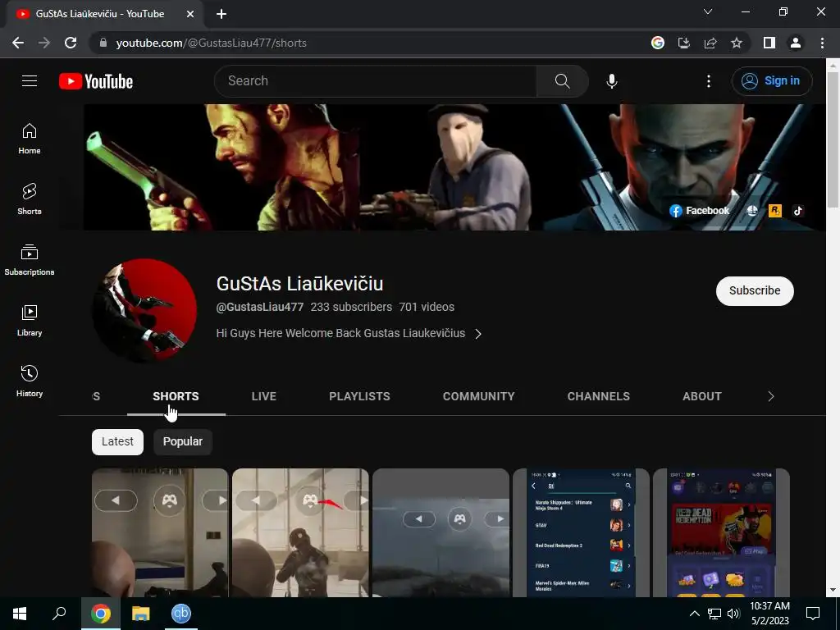Click the YouTube logo
The image size is (840, 630).
coord(96,81)
